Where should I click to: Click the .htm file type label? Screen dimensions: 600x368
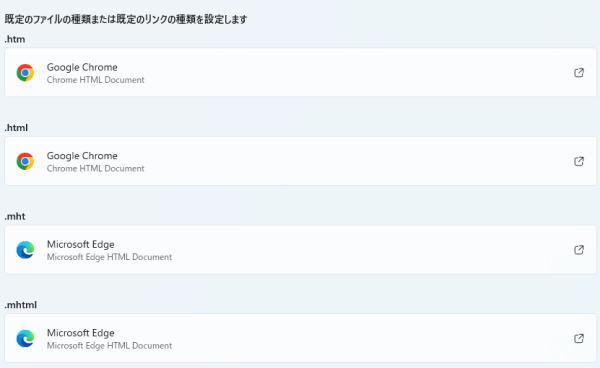(15, 39)
